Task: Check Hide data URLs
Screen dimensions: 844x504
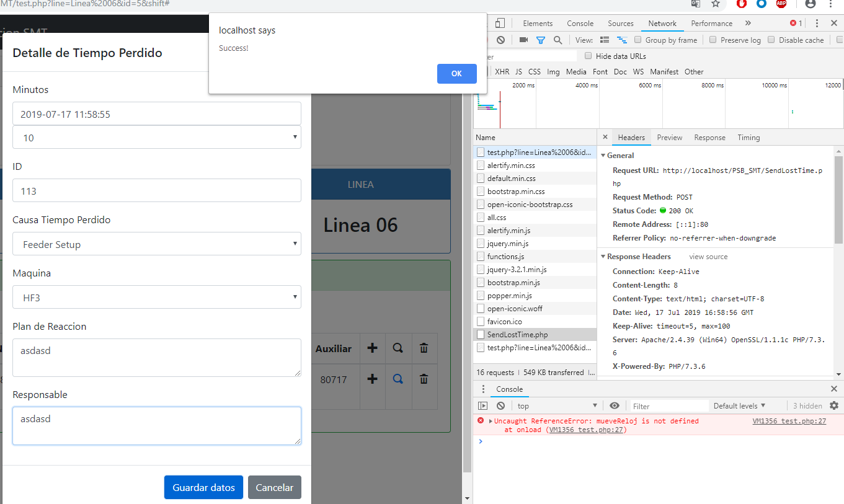Action: [x=589, y=56]
